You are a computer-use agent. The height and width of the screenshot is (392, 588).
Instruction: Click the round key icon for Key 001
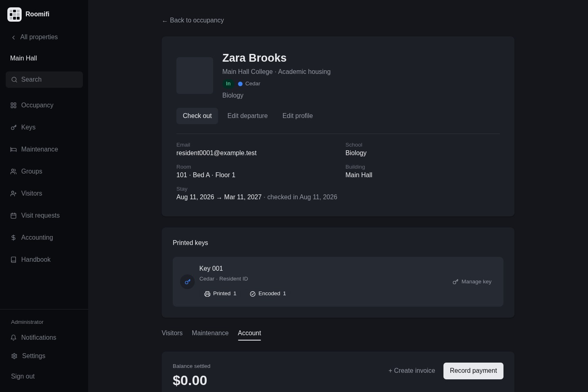pos(187,282)
